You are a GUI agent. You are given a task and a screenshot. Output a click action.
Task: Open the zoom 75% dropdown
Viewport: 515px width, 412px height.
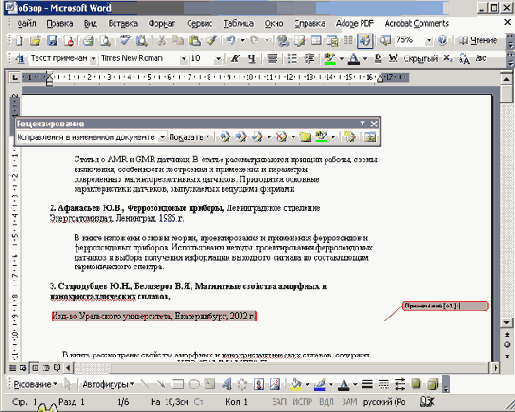pyautogui.click(x=429, y=41)
